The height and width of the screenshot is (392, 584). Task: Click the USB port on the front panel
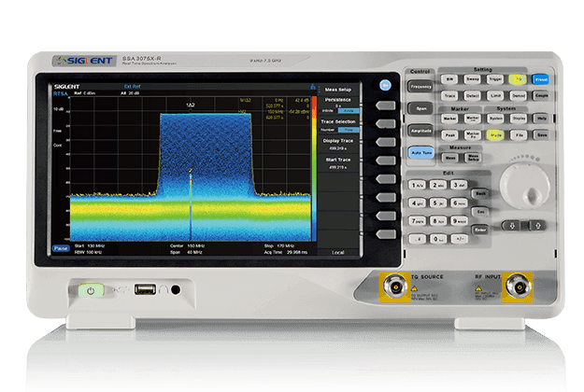(145, 289)
